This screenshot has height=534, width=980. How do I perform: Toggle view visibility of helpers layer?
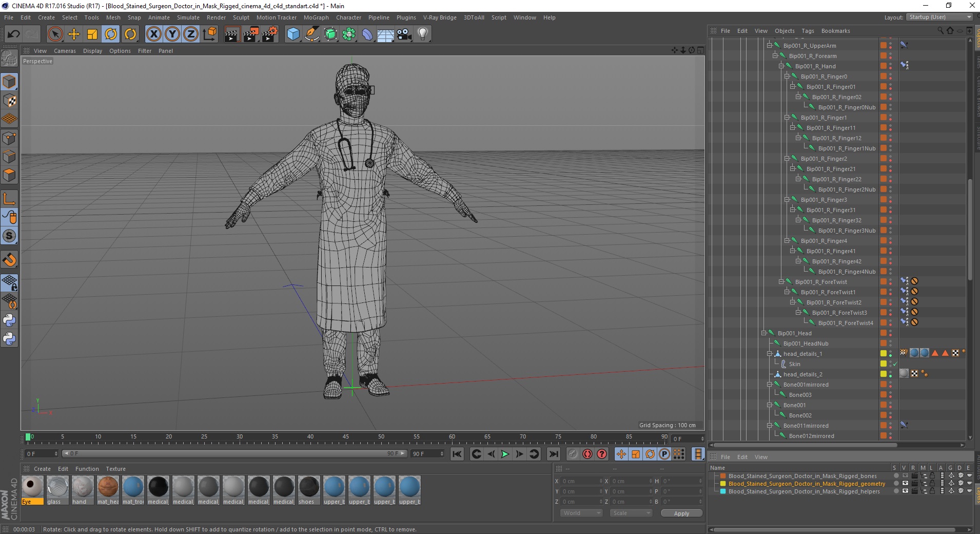pyautogui.click(x=905, y=491)
